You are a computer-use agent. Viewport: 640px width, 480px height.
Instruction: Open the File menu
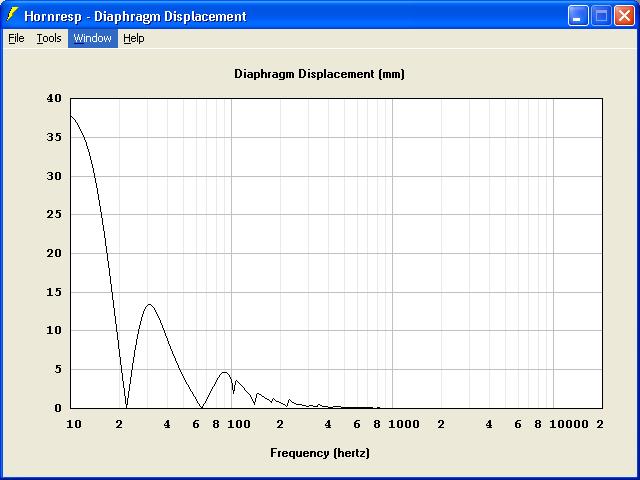16,38
